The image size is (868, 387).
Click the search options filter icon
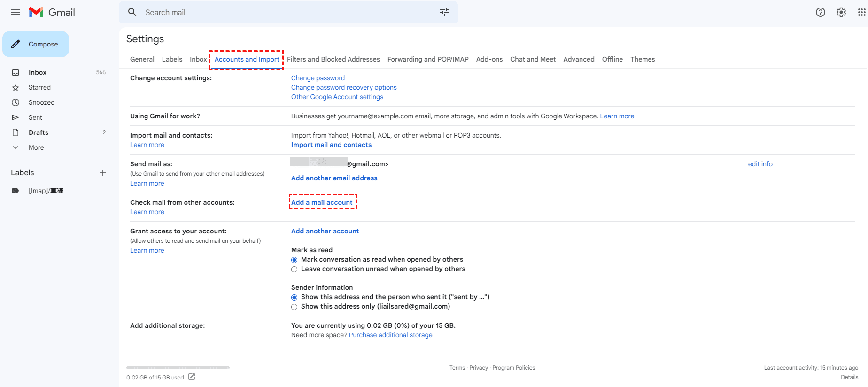(x=444, y=12)
